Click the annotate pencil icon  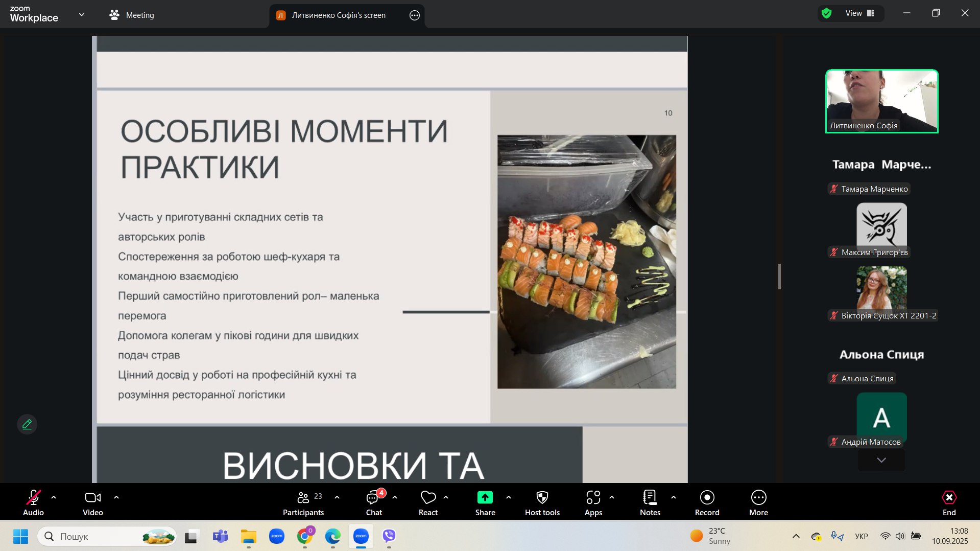27,424
